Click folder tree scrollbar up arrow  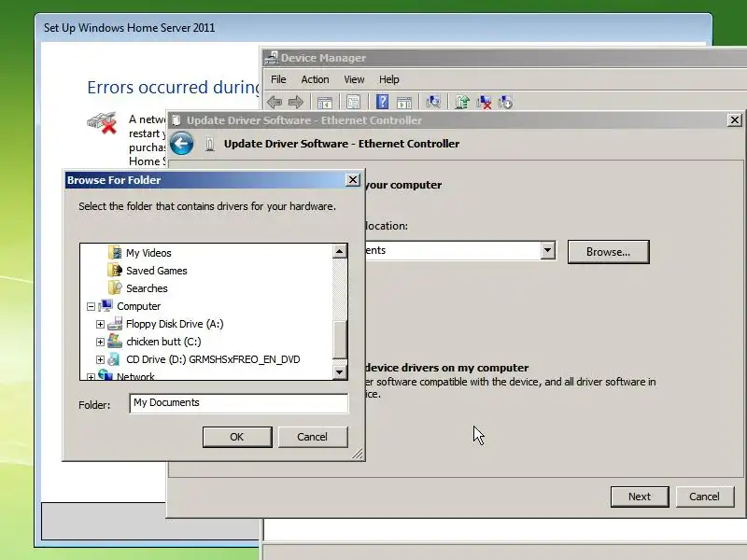339,251
